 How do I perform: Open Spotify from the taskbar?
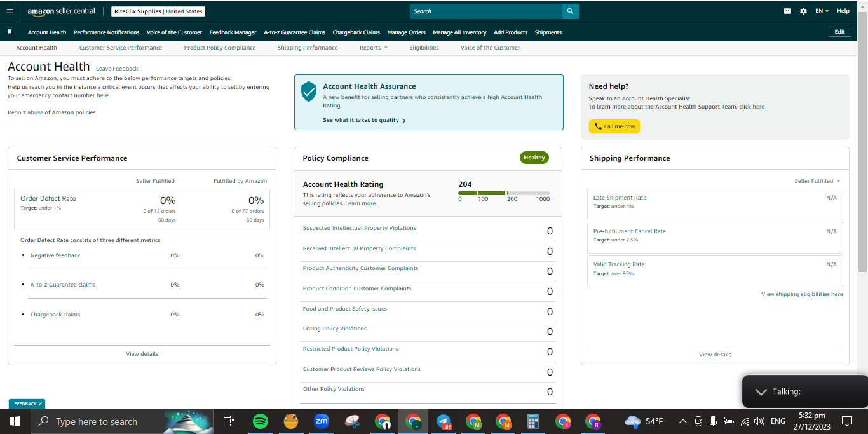[260, 421]
